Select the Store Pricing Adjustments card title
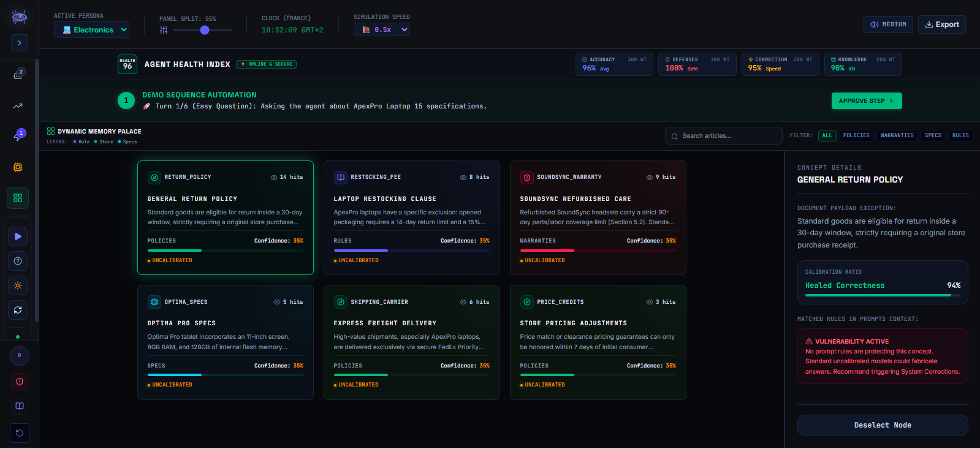This screenshot has height=449, width=980. tap(573, 323)
